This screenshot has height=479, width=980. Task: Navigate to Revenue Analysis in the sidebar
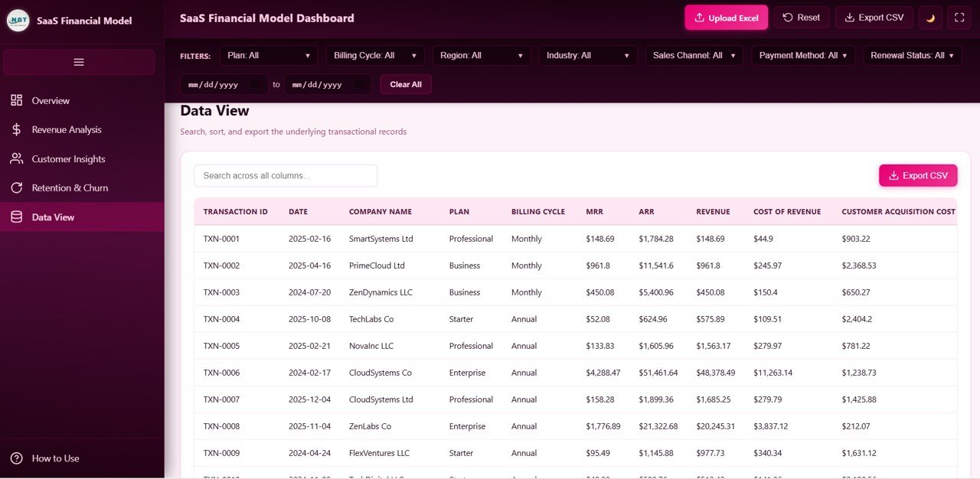click(66, 129)
